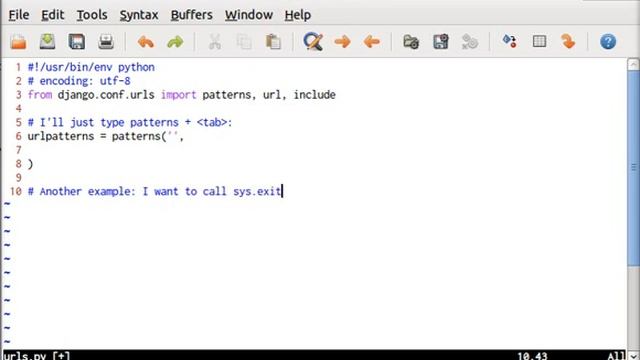
Task: Click the Paste clipboard icon
Action: [x=273, y=42]
